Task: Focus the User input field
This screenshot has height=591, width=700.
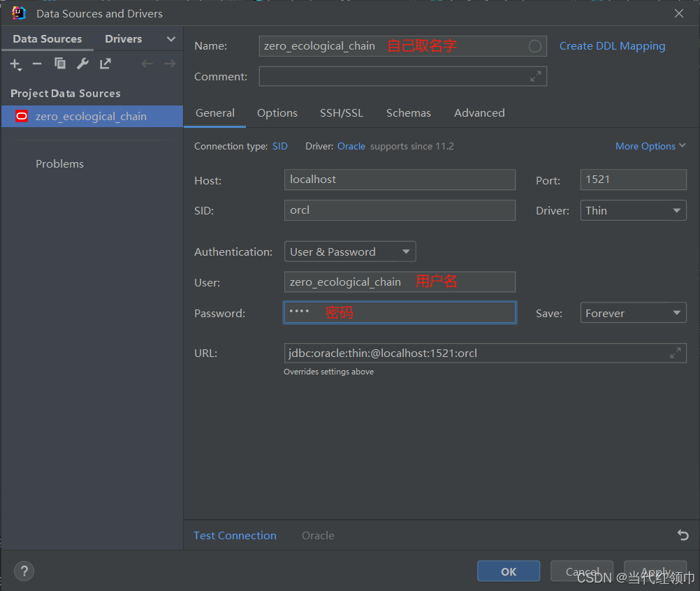Action: 400,282
